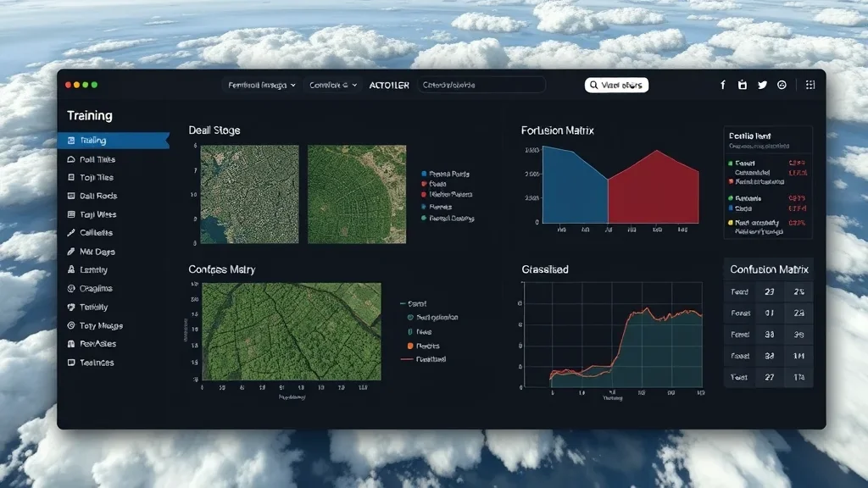Select the highlighted Training sidebar item icon
The image size is (868, 488).
point(71,141)
